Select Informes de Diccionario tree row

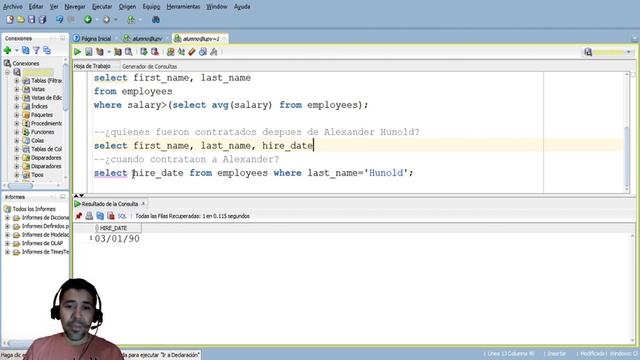45,218
